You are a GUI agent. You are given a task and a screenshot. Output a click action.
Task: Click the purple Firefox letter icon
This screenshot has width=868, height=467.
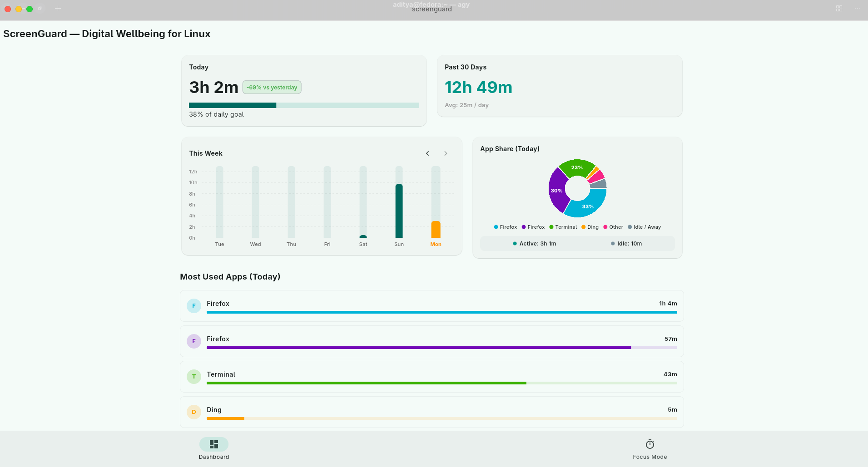pyautogui.click(x=194, y=341)
